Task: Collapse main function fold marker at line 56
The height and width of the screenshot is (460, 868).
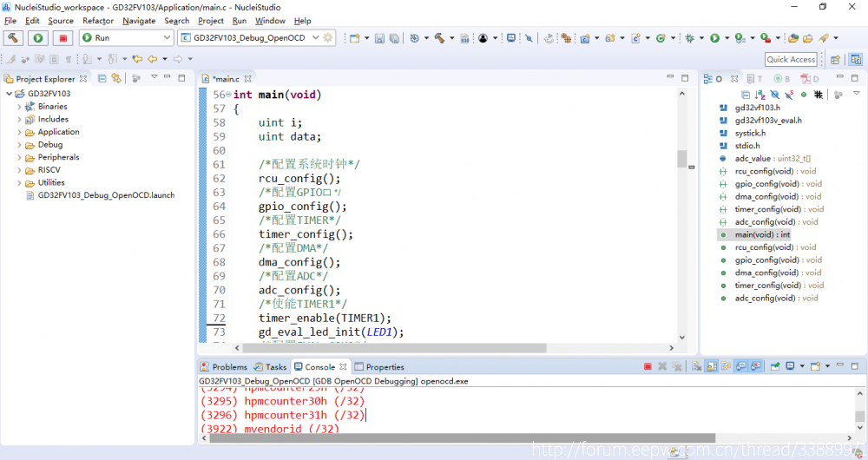Action: pos(228,95)
